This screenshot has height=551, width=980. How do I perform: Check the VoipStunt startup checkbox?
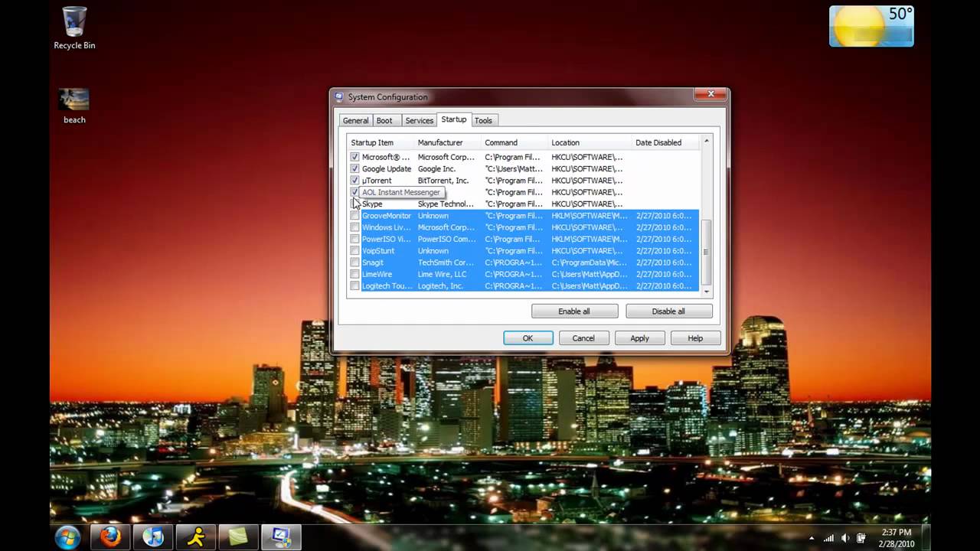pyautogui.click(x=354, y=251)
